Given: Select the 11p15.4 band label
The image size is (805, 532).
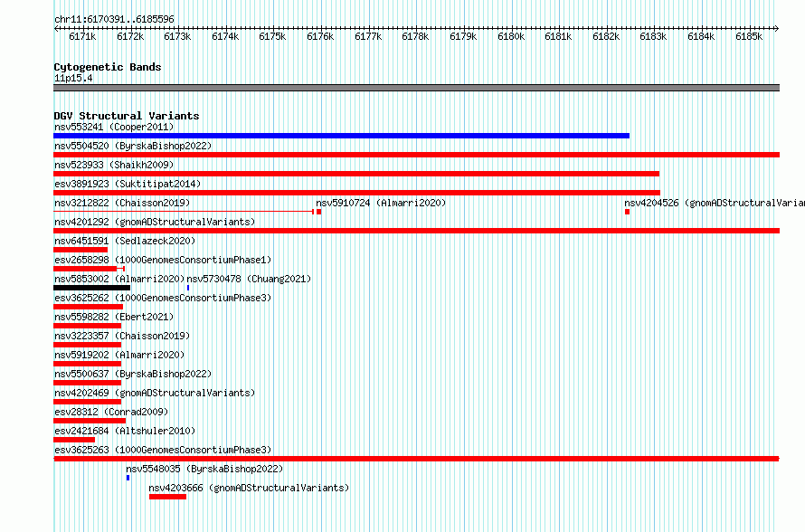Looking at the screenshot, I should point(73,79).
